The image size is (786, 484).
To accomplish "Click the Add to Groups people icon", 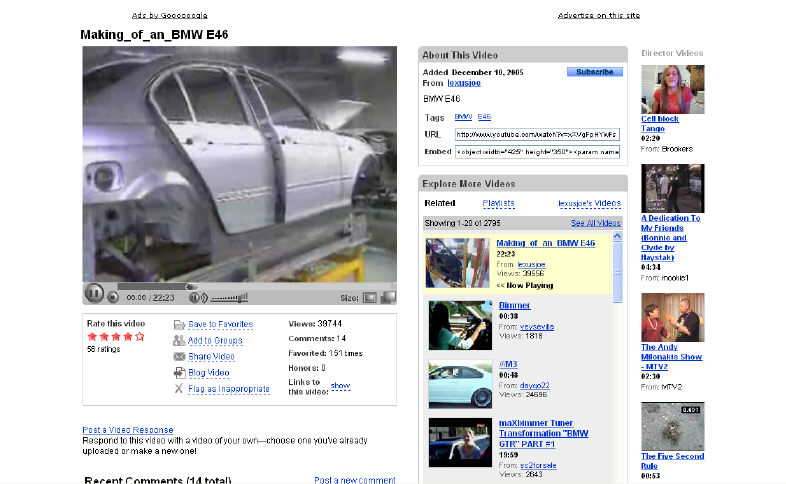I will click(179, 341).
